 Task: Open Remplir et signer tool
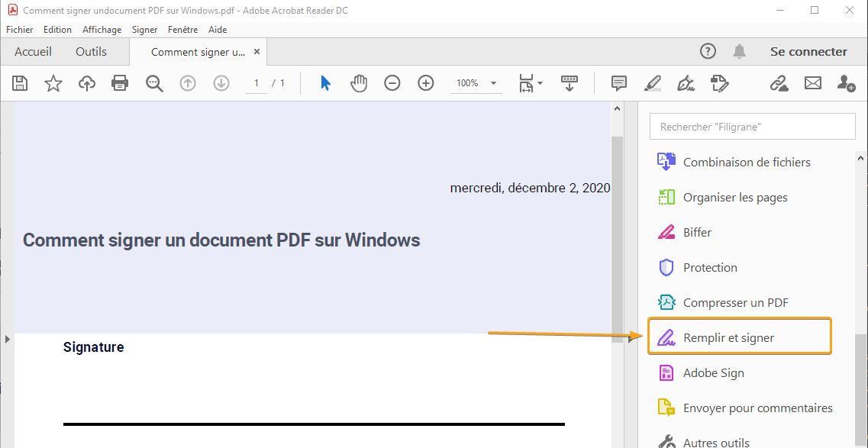740,336
